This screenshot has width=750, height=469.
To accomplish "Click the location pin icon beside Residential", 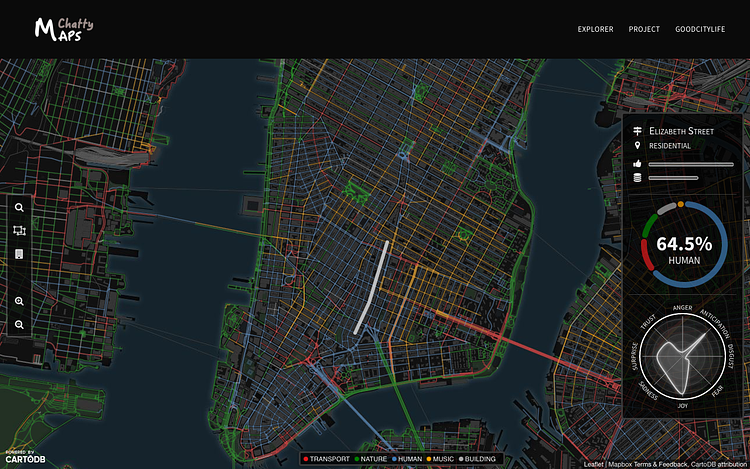I will pyautogui.click(x=637, y=145).
